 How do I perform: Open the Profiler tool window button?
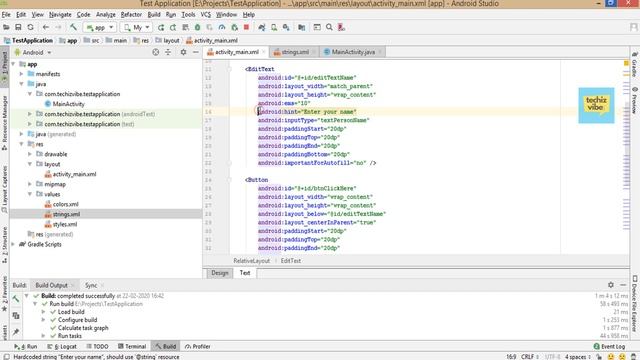(x=198, y=346)
